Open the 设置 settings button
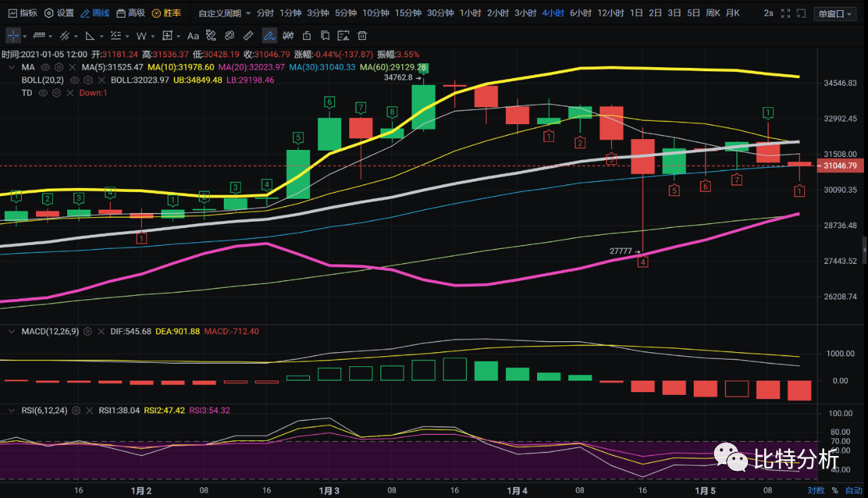Screen dimensions: 868x498 pos(59,13)
